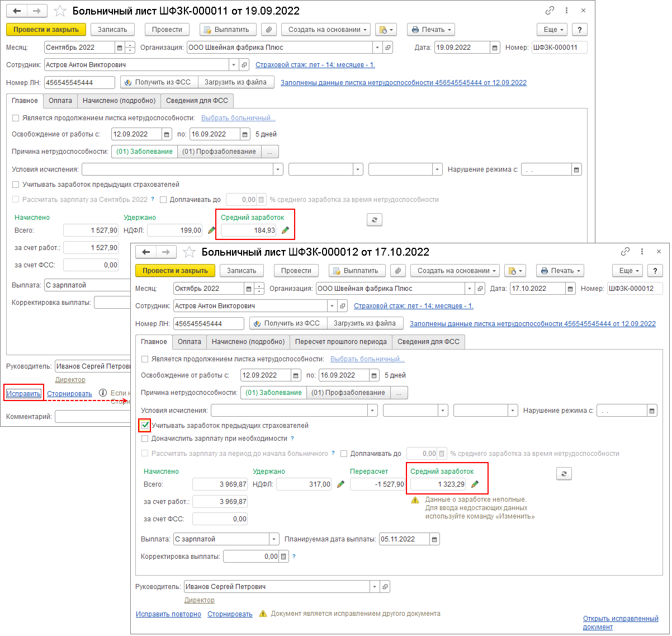
Task: Toggle Доплачивать до checkbox in window 000012
Action: click(x=344, y=454)
